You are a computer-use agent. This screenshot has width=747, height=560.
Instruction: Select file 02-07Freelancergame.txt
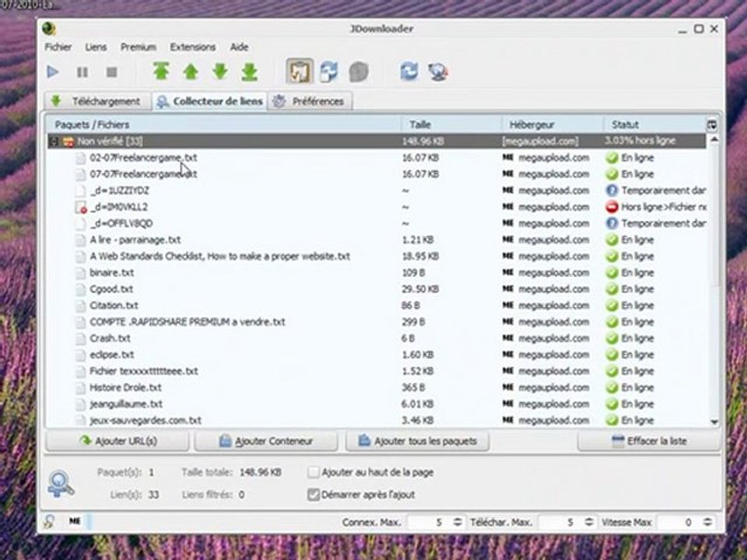click(x=143, y=158)
